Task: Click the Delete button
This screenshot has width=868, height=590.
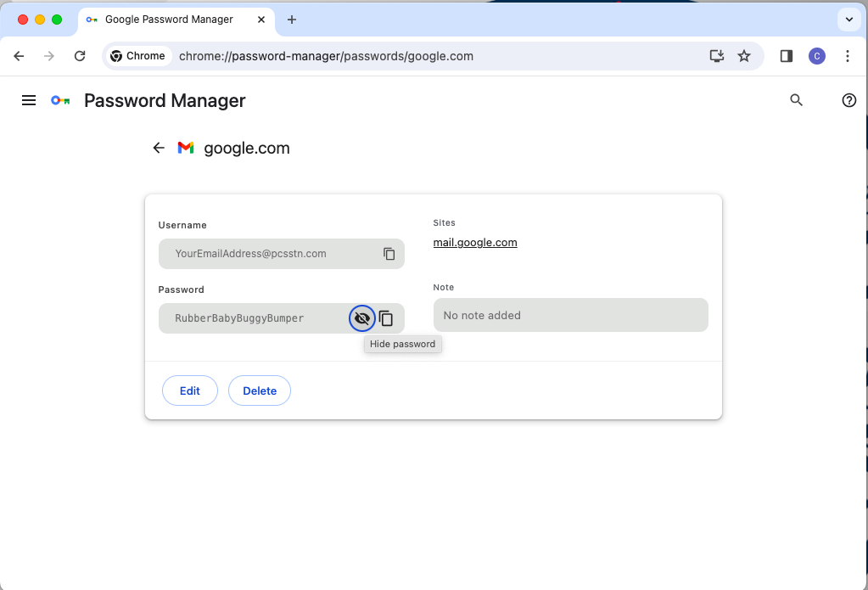Action: pos(260,391)
